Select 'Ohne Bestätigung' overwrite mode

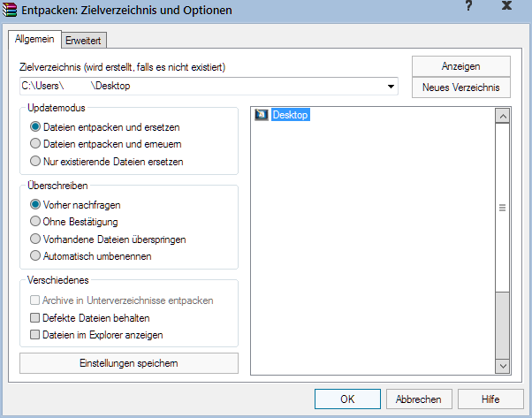pyautogui.click(x=35, y=221)
